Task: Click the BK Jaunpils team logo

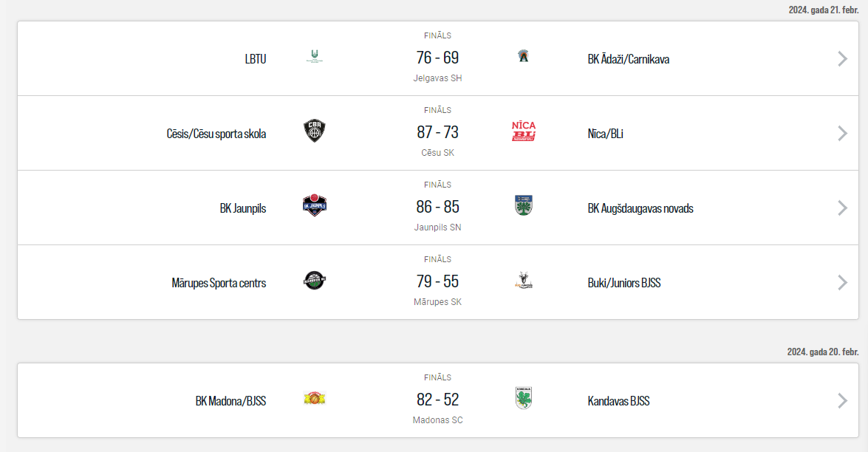Action: pos(315,206)
